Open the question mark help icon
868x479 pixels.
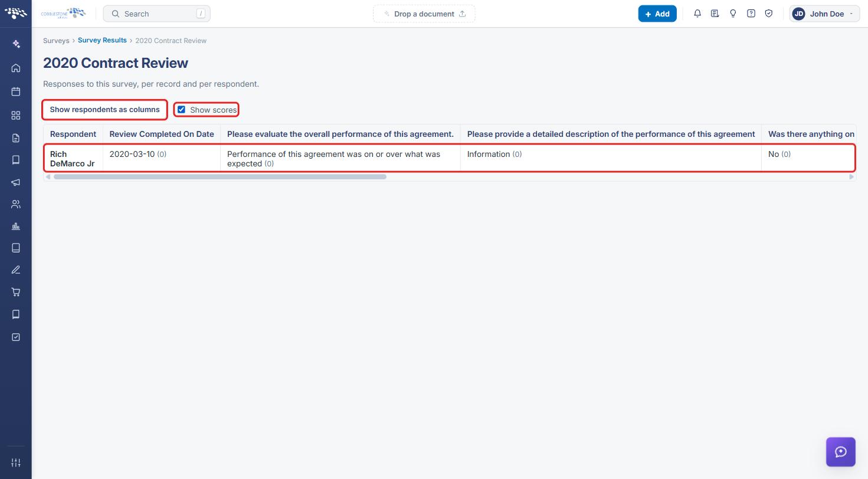(x=751, y=14)
